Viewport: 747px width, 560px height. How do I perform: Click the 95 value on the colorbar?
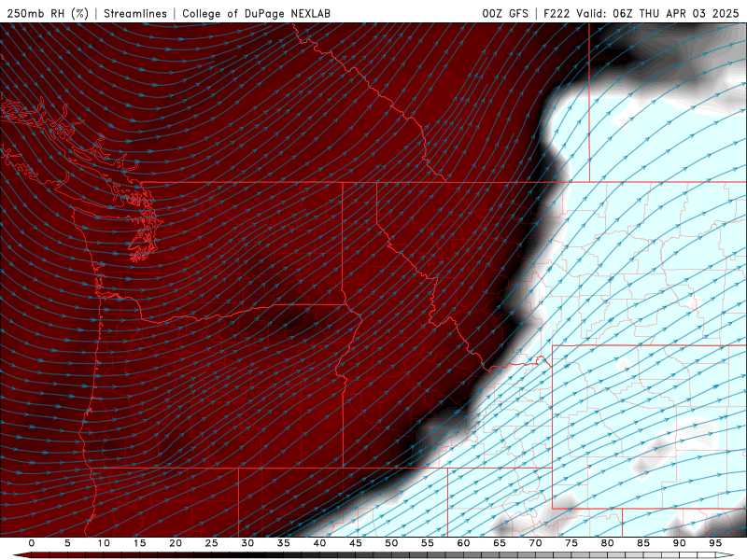715,543
